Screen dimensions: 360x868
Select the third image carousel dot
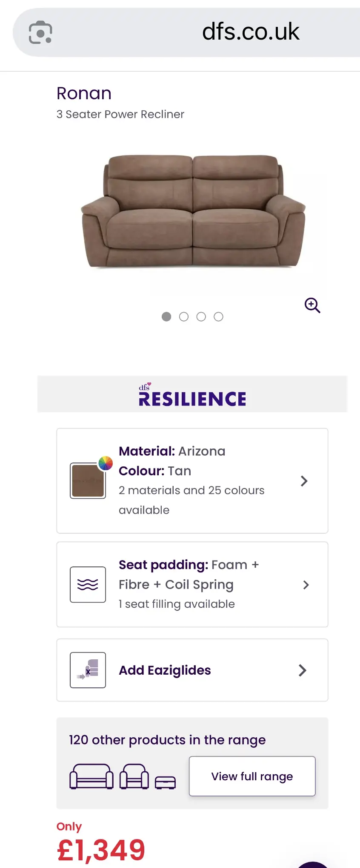click(201, 316)
